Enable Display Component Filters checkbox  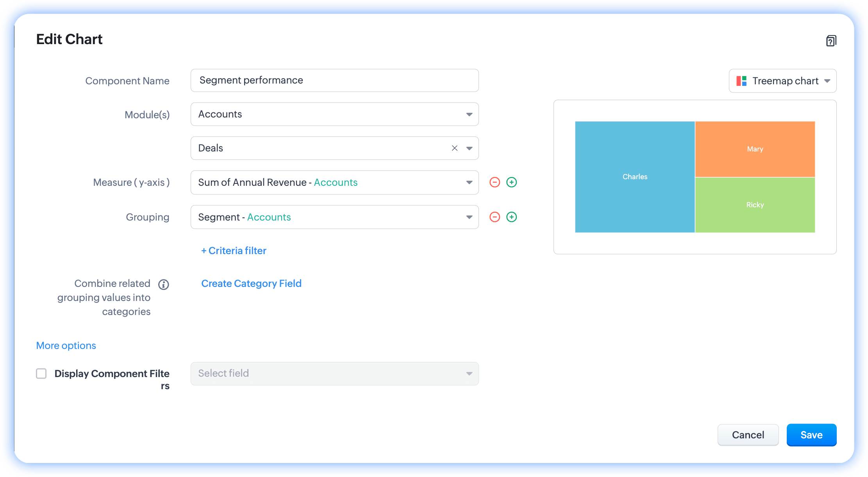pos(41,374)
